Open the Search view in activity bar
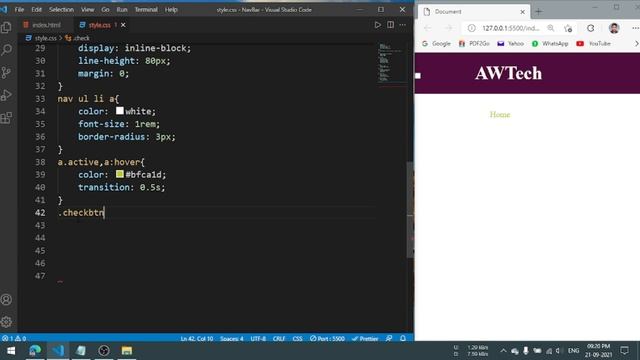Screen dimensions: 640x360 7,50
